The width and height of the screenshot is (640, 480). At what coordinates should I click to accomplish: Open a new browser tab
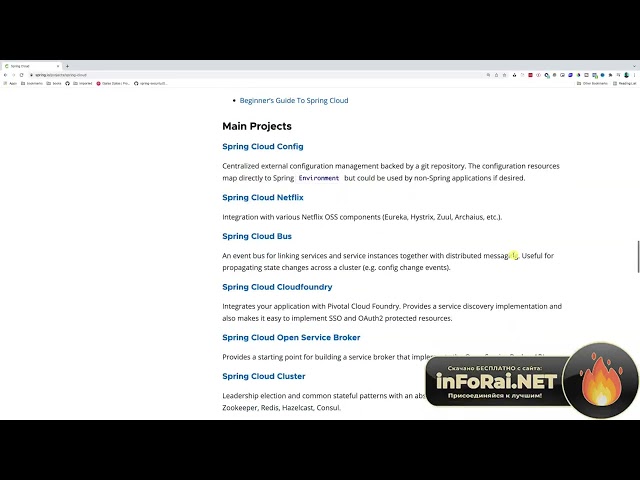pyautogui.click(x=67, y=66)
